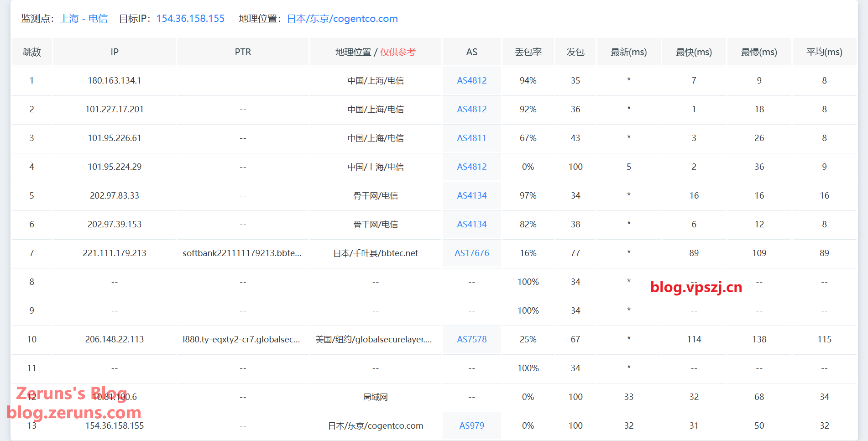Click AS979 link in the last row
Screen dimensions: 868x441
471,426
